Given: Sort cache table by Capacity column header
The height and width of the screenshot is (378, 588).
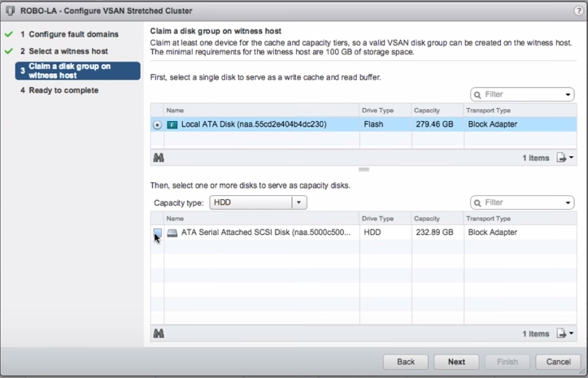Looking at the screenshot, I should (x=438, y=111).
